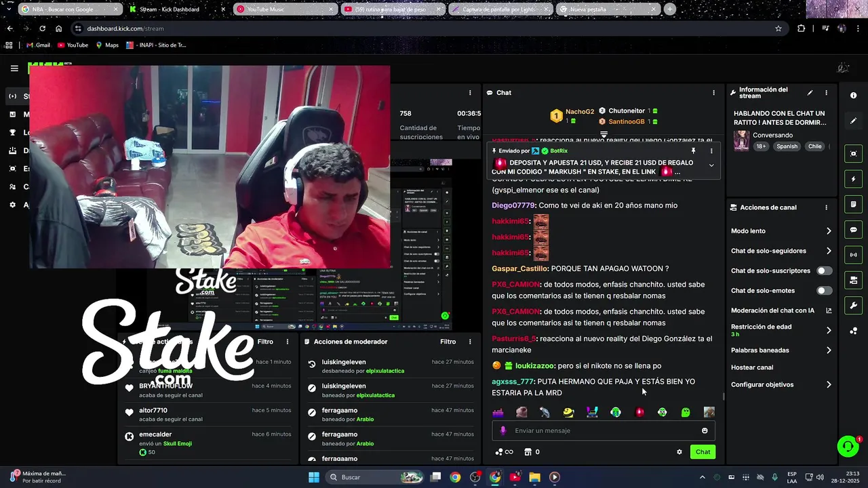Screen dimensions: 868x488
Task: Open three-dot menu of activity feed panel
Action: [x=288, y=342]
